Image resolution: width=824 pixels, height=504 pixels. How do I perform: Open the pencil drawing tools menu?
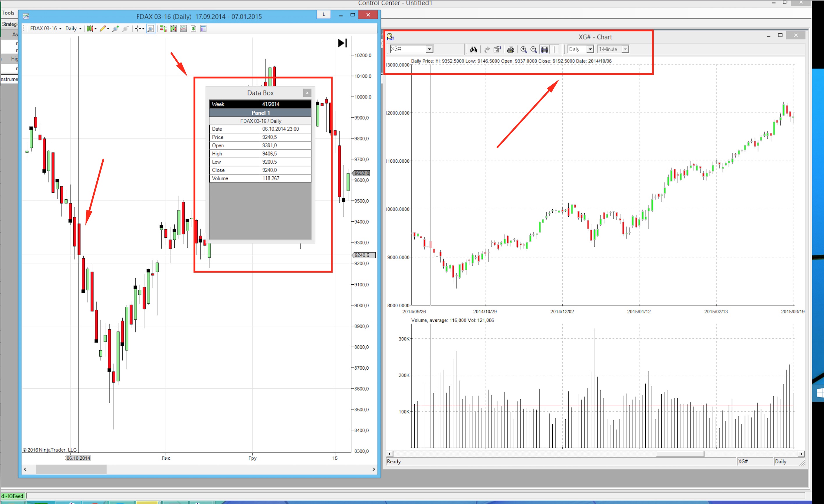coord(104,29)
